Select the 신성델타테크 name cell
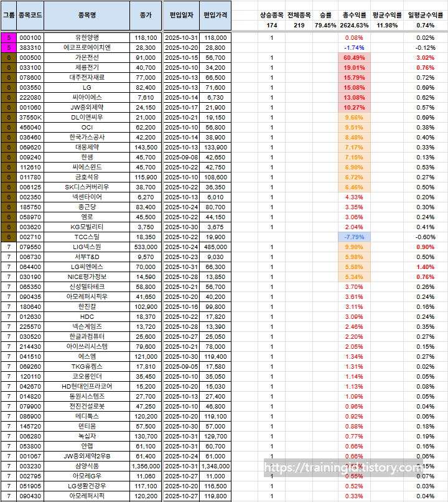Screen dimensions: 448x502 pyautogui.click(x=86, y=287)
